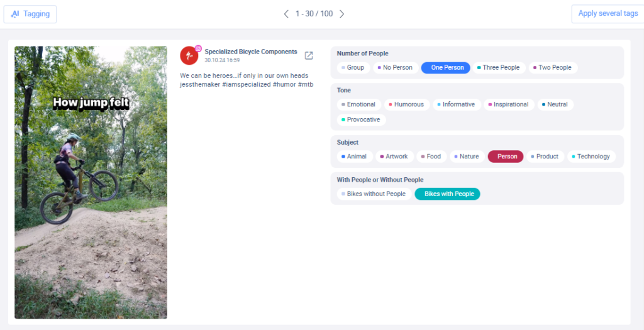This screenshot has height=330, width=644.
Task: Open post in external link icon
Action: pyautogui.click(x=309, y=55)
